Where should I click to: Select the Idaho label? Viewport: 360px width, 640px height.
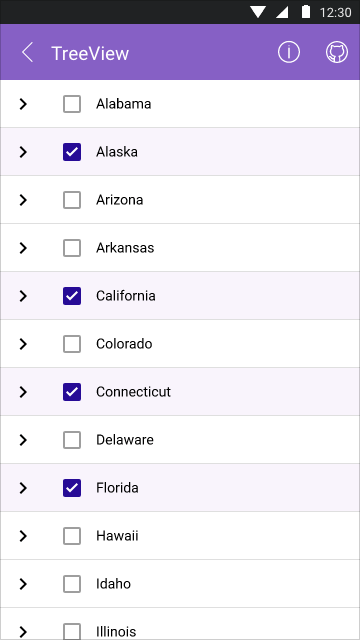[x=113, y=584]
